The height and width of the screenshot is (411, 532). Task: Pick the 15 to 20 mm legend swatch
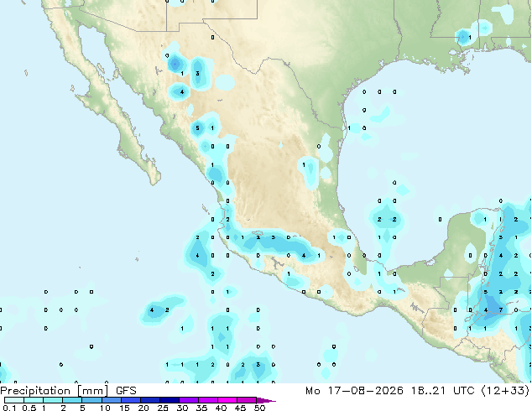coord(130,400)
